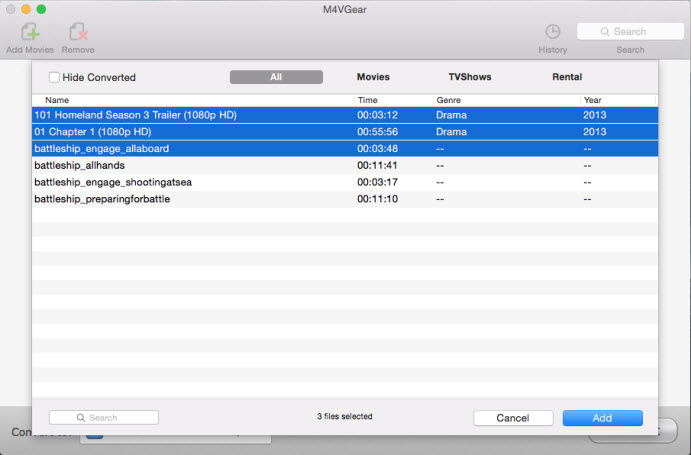Image resolution: width=691 pixels, height=455 pixels.
Task: Click the Cancel button
Action: (513, 418)
